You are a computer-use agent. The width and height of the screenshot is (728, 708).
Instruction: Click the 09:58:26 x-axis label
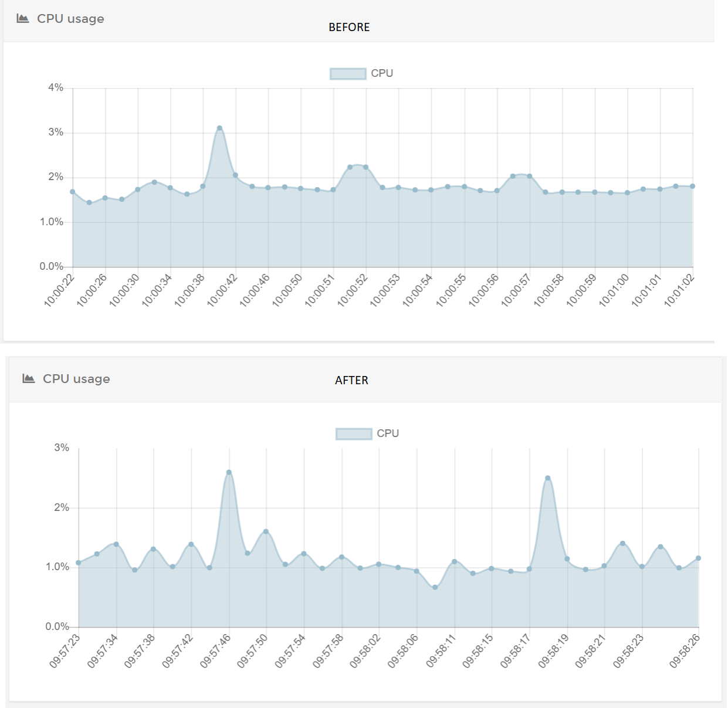click(685, 651)
